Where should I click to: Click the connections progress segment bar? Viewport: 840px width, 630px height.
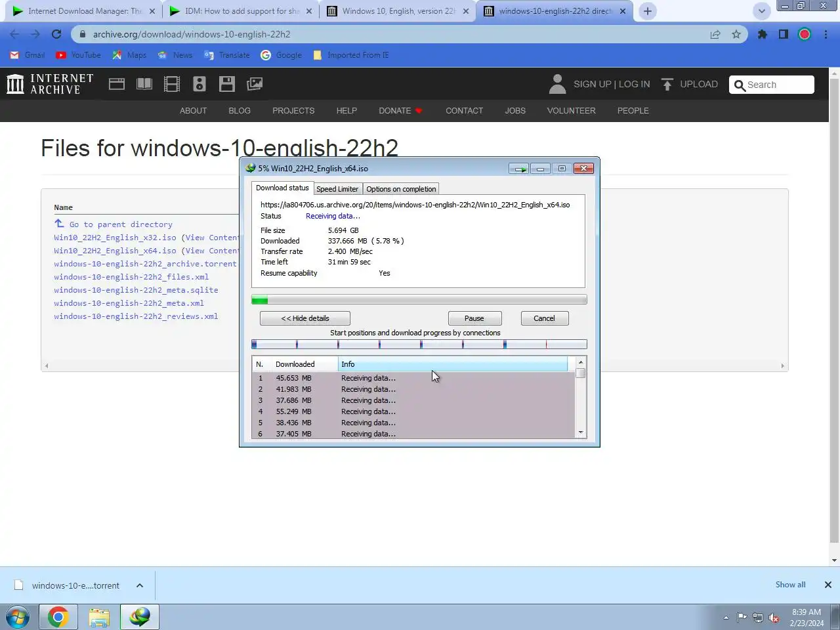[419, 344]
